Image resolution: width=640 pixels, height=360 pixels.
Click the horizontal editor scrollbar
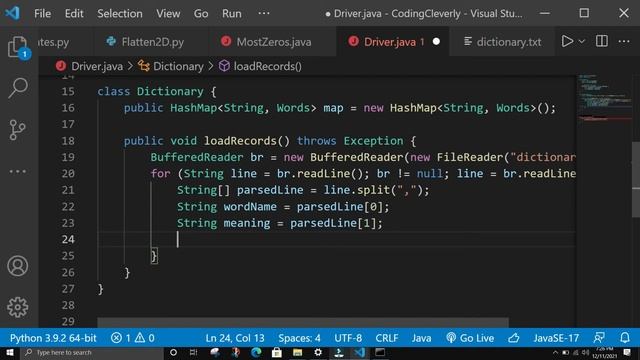point(303,322)
